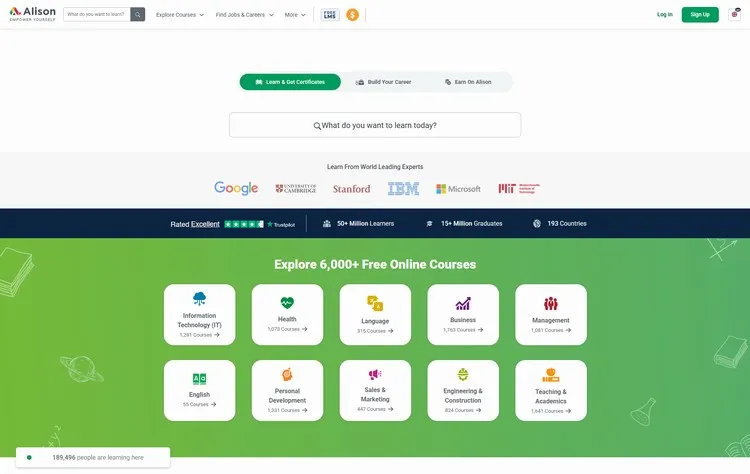
Task: Click the Business growth chart icon
Action: pyautogui.click(x=463, y=303)
